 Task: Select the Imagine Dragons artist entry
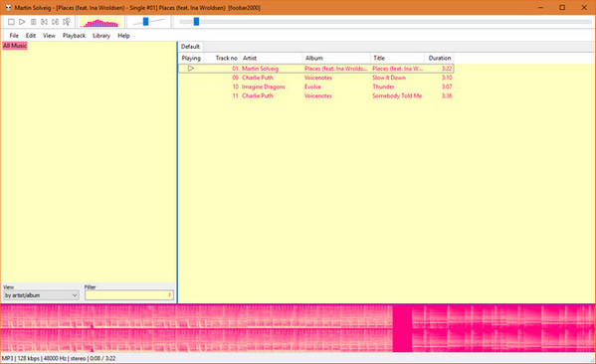(264, 87)
